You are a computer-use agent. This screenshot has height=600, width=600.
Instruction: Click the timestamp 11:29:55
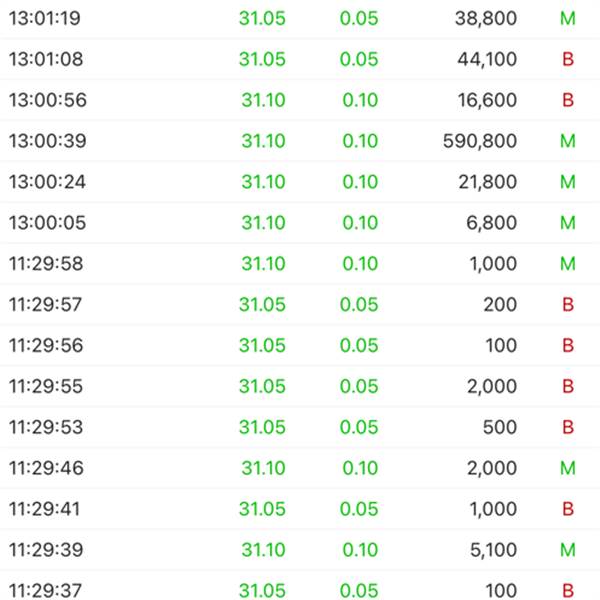click(x=46, y=387)
